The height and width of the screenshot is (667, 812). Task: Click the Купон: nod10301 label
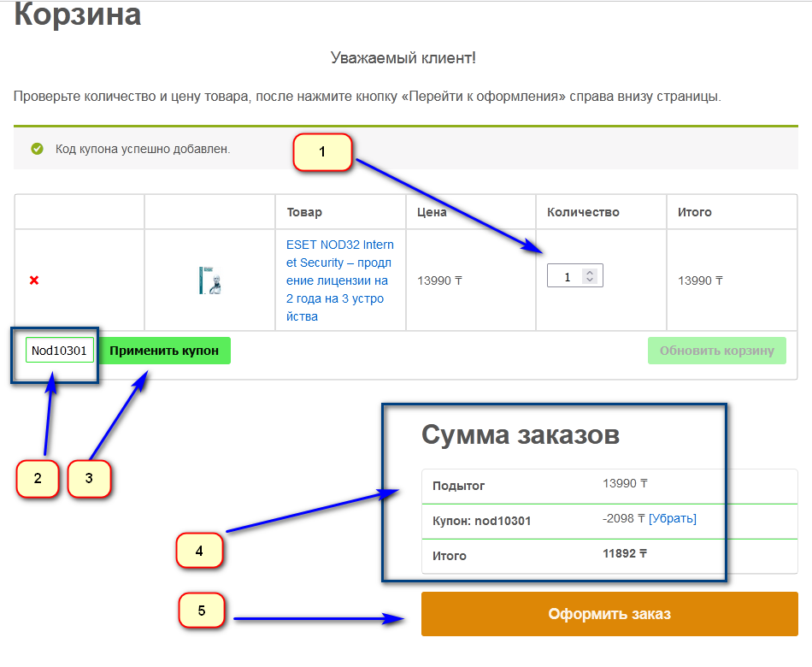(x=481, y=521)
